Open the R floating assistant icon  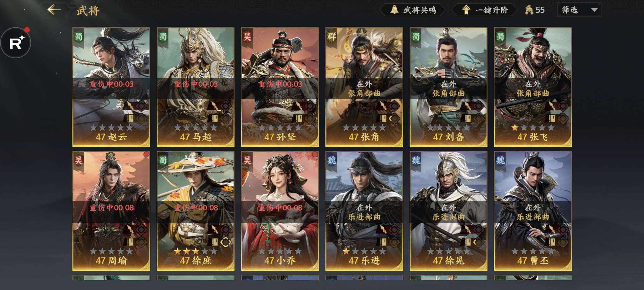tap(16, 43)
